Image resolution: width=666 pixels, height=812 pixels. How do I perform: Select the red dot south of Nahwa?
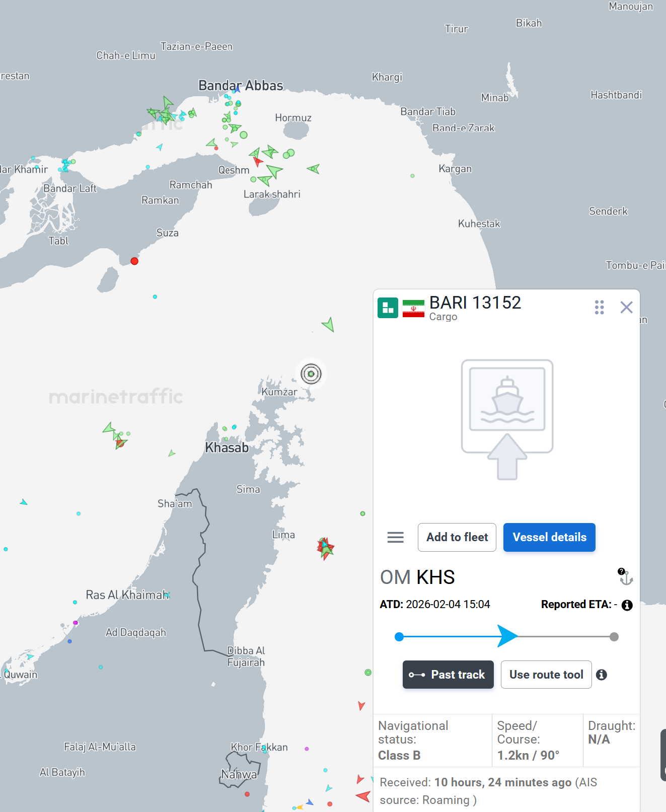(x=247, y=794)
